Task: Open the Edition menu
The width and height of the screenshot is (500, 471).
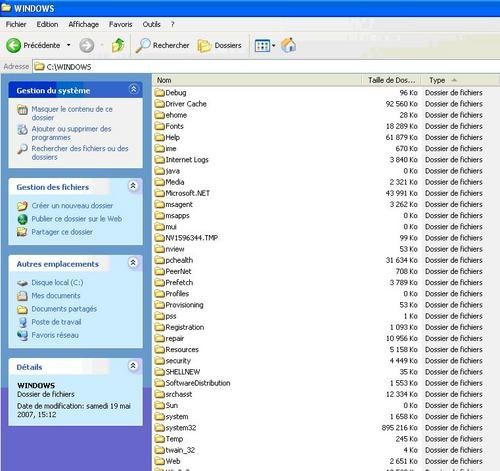Action: click(47, 24)
